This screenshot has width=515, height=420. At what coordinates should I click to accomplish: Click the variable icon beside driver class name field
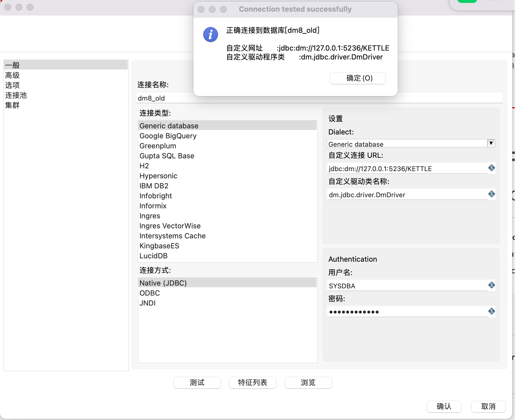coord(492,194)
